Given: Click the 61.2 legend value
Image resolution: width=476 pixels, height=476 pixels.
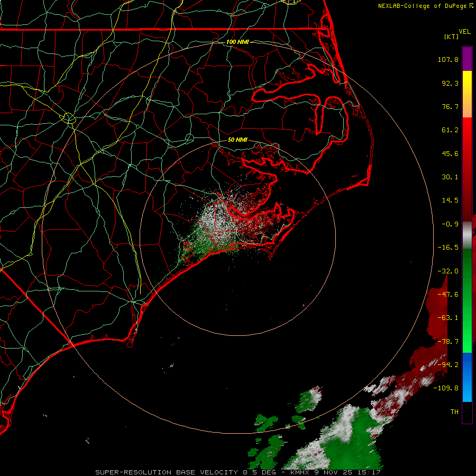Looking at the screenshot, I should (450, 130).
